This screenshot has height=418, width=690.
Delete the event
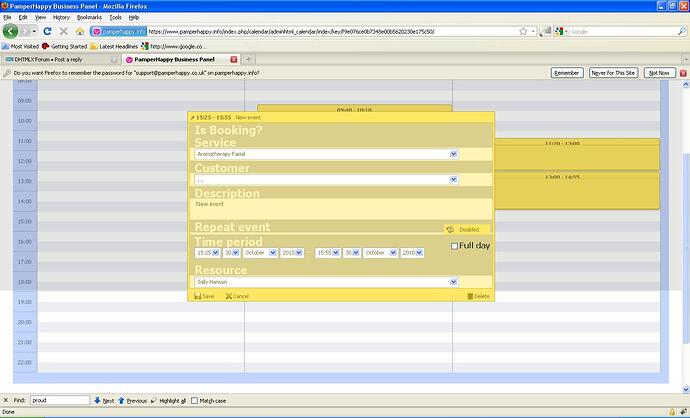(x=478, y=296)
